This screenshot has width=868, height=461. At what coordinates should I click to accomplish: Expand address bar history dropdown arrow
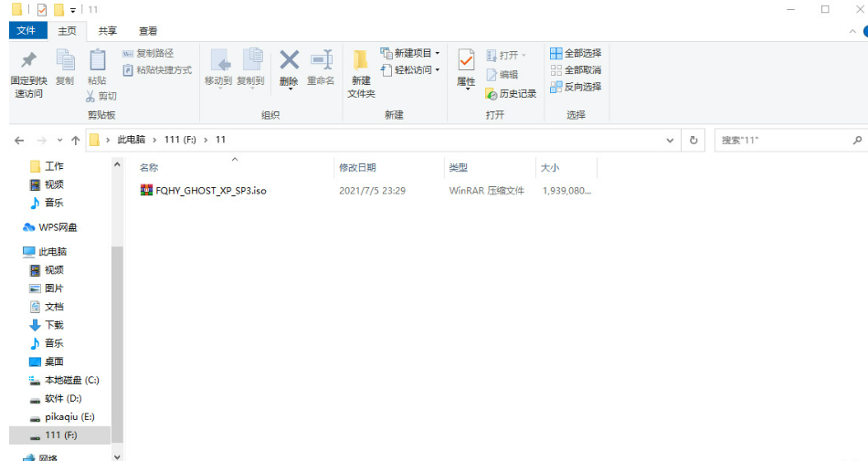coord(672,141)
